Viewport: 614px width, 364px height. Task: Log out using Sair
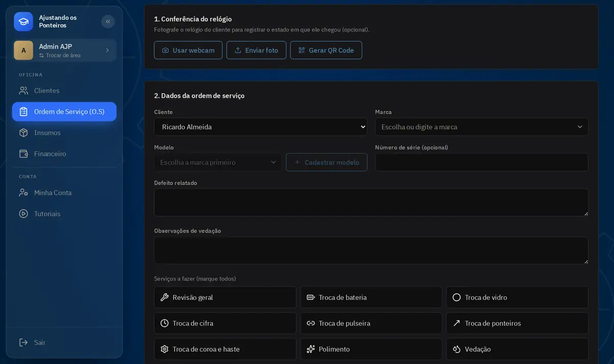tap(64, 342)
